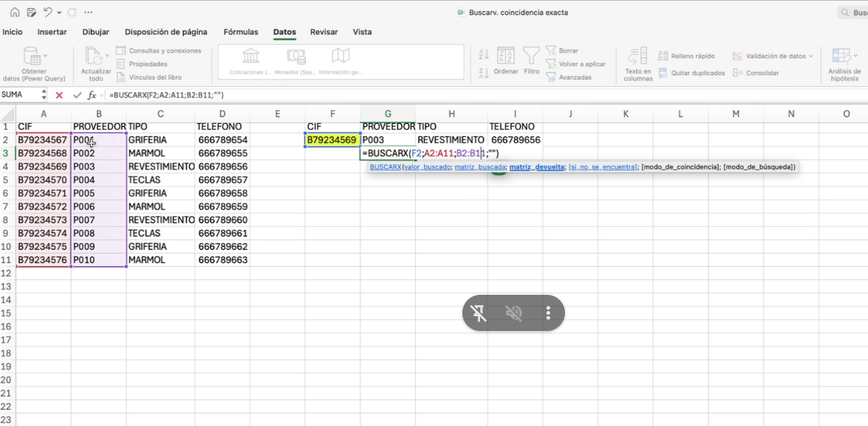Click the yellow highlighted cell B79234569
Screen dimensions: 868x426
click(332, 140)
